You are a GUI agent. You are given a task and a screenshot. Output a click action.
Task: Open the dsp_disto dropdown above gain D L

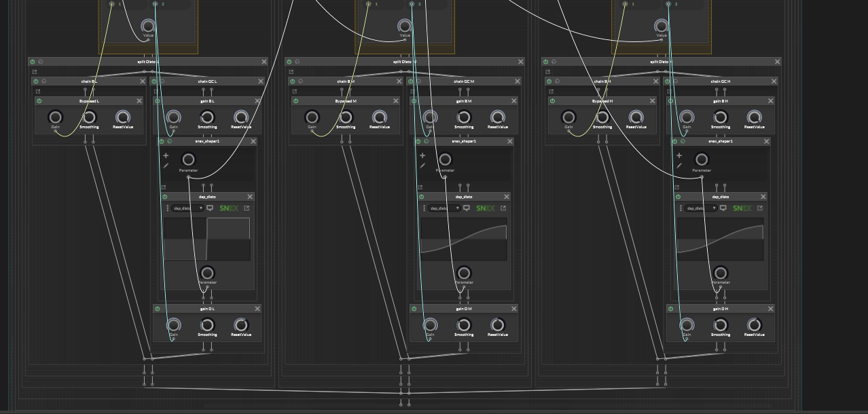(x=188, y=208)
